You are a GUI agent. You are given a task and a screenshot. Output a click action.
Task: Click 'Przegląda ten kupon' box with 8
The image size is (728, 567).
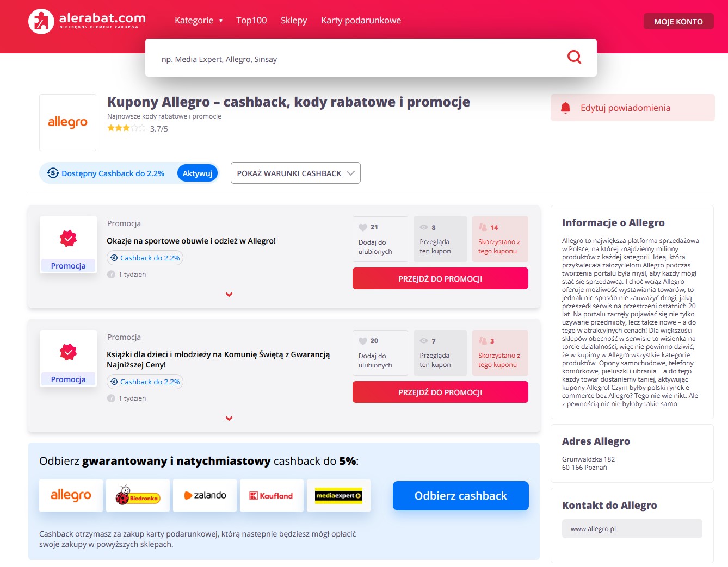(440, 239)
